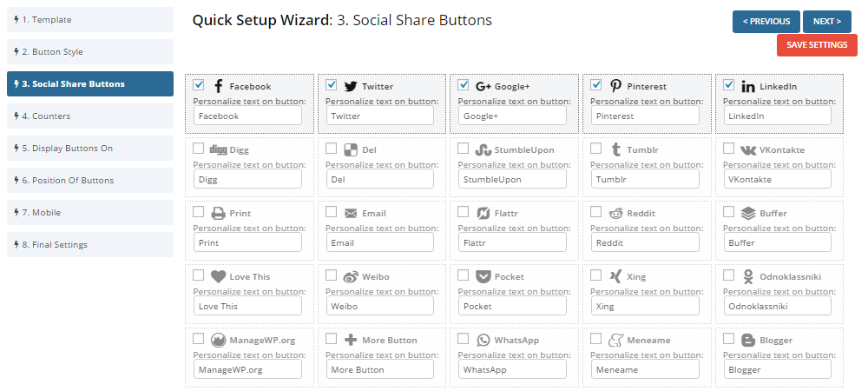Click the WhatsApp logo icon
Image resolution: width=868 pixels, height=391 pixels.
click(483, 340)
